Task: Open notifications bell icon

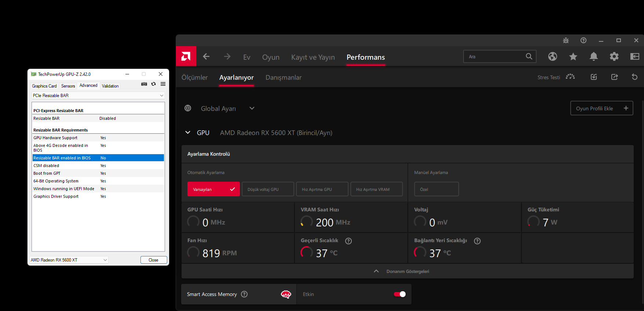Action: coord(594,56)
